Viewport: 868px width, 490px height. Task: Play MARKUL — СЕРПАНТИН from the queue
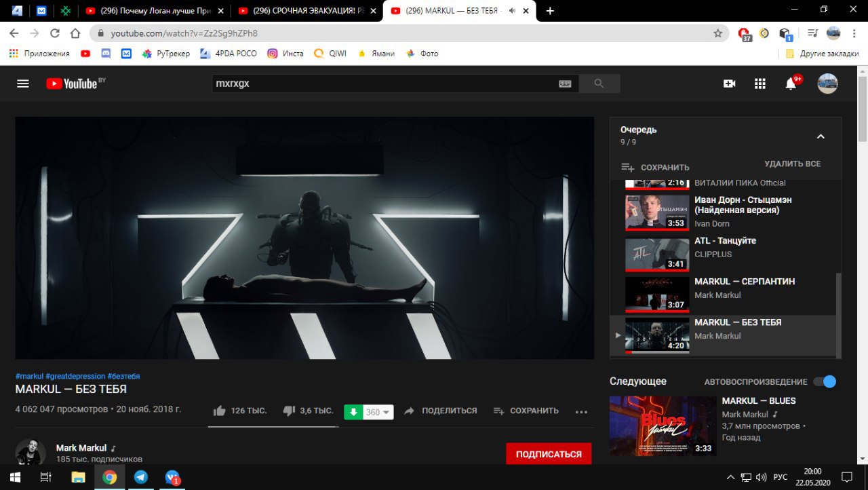tap(722, 295)
